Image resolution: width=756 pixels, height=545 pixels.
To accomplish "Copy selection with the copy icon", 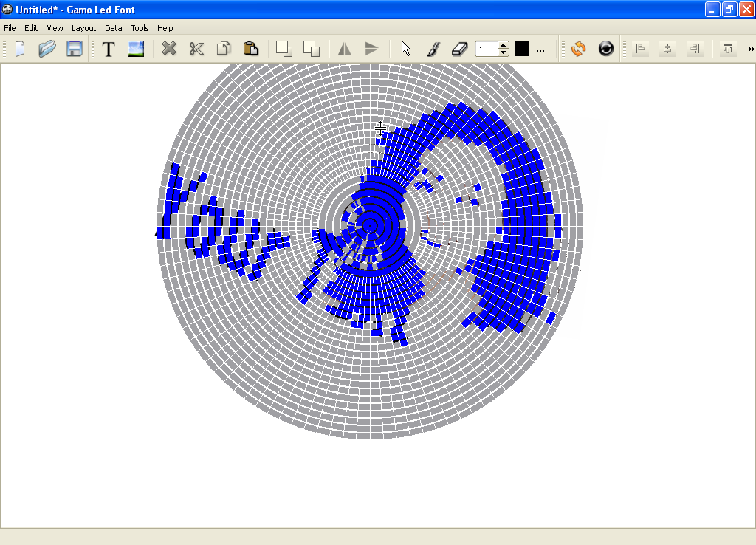I will pos(223,48).
